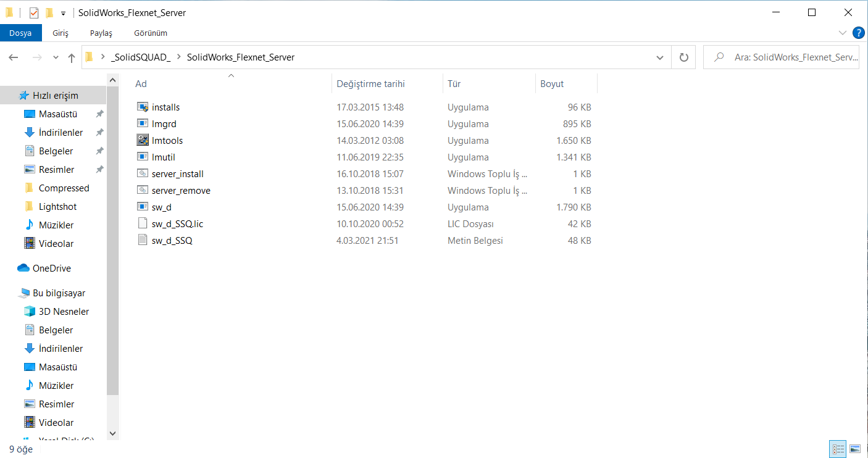Switch to Details view layout icon
This screenshot has height=458, width=868.
(x=838, y=449)
